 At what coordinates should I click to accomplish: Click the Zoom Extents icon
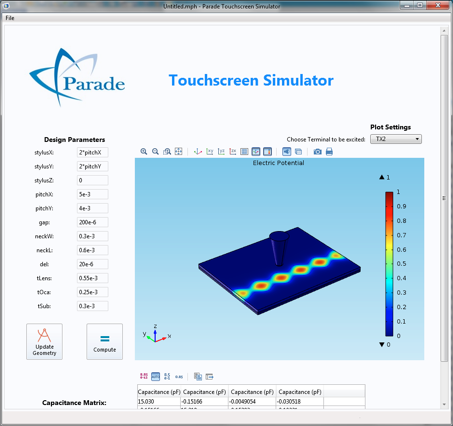[179, 152]
